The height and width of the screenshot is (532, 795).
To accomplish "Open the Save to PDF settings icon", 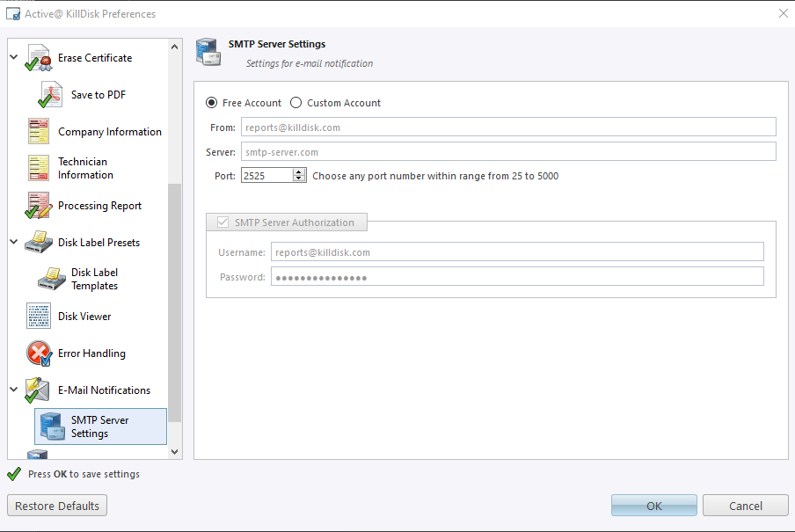I will (x=53, y=94).
